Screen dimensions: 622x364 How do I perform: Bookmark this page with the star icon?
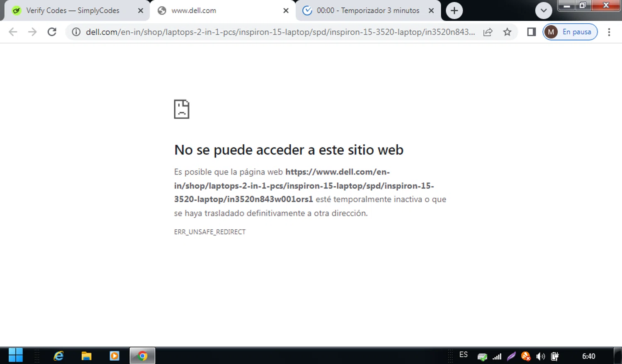507,32
